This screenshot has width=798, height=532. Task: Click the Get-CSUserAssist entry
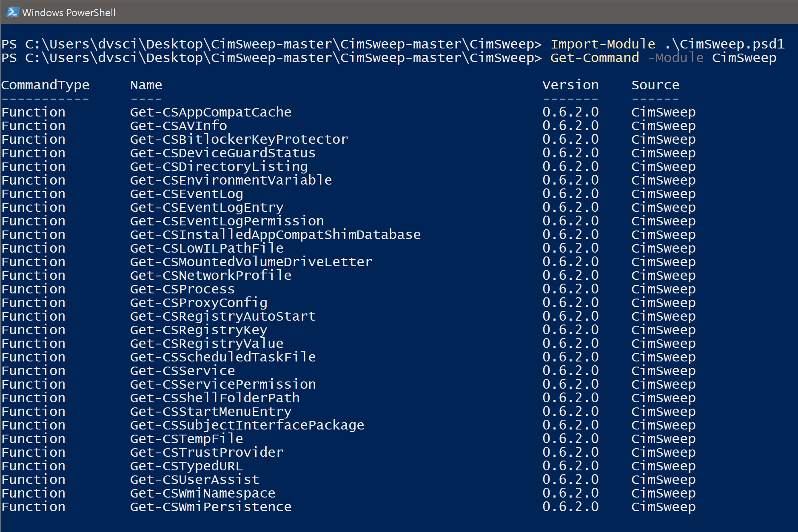pyautogui.click(x=194, y=480)
